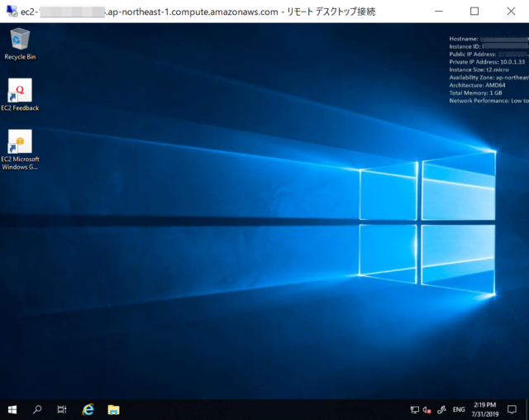The image size is (529, 420).
Task: Click the 'Private IP Address: 10.0.1.33' text
Action: 487,62
